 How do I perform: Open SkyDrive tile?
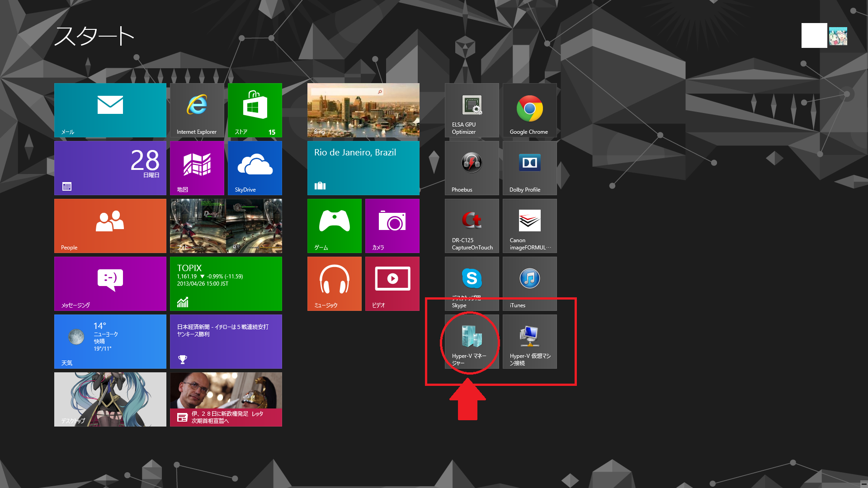pos(255,168)
